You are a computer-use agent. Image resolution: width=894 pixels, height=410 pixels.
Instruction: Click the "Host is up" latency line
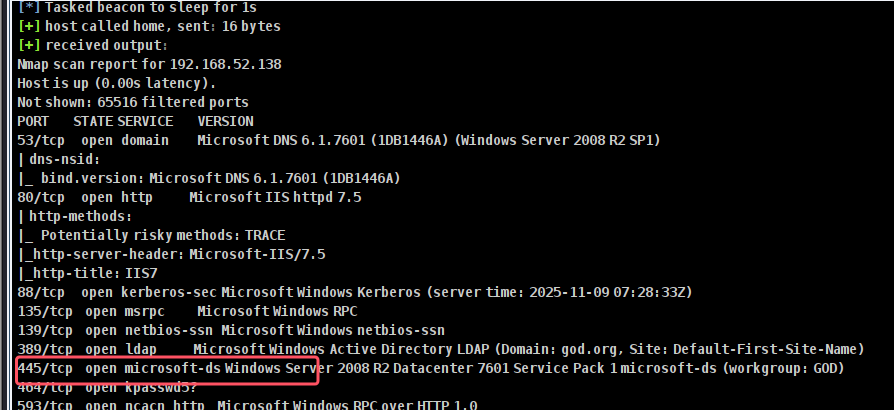click(116, 83)
